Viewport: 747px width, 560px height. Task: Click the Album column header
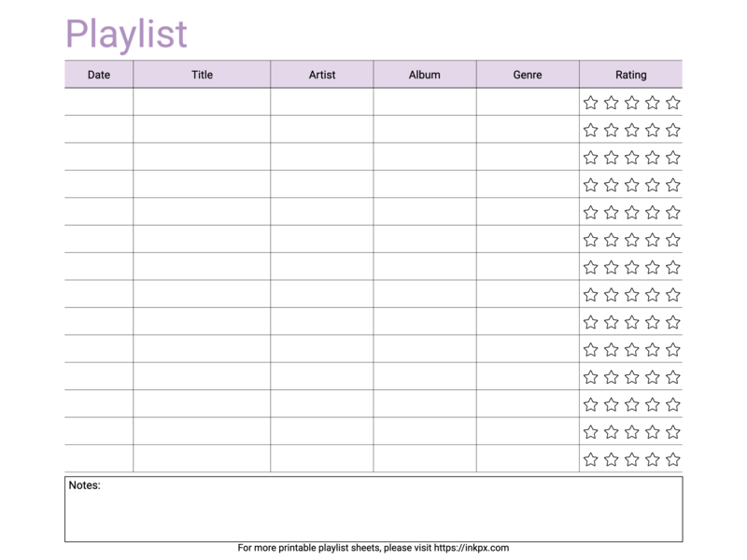[425, 75]
